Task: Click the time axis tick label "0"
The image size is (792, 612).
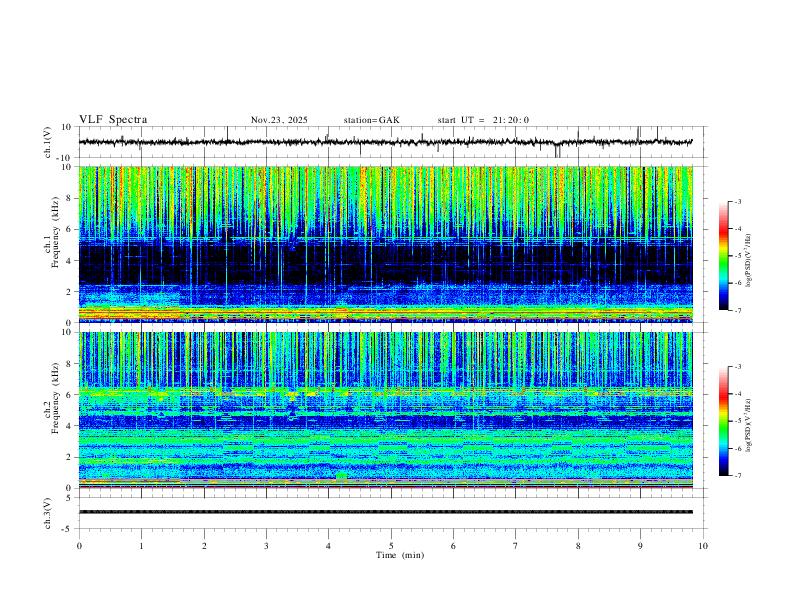Action: click(79, 546)
